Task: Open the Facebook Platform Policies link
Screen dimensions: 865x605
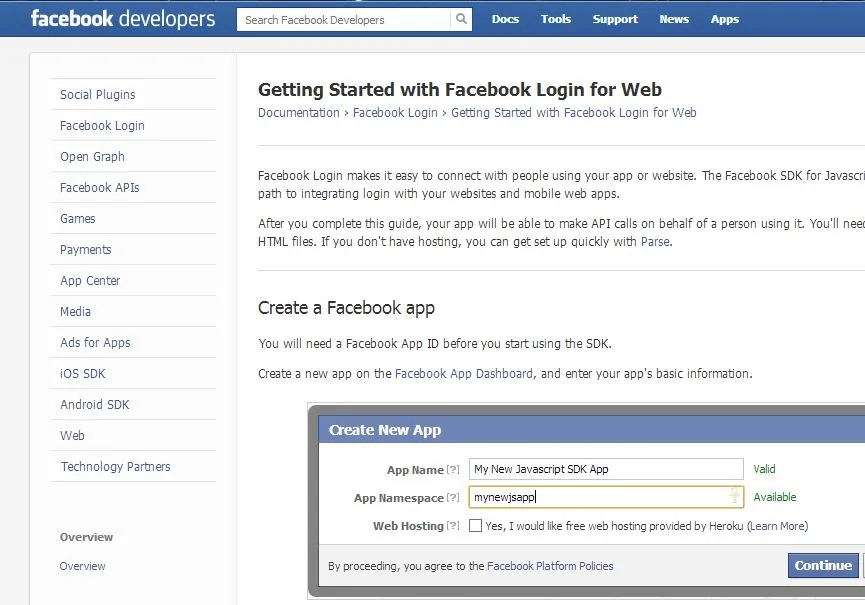Action: click(550, 566)
